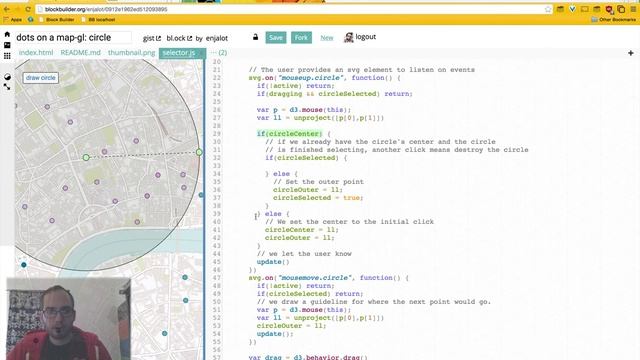Image resolution: width=640 pixels, height=360 pixels.
Task: Open BB localhost bookmark
Action: pos(98,20)
